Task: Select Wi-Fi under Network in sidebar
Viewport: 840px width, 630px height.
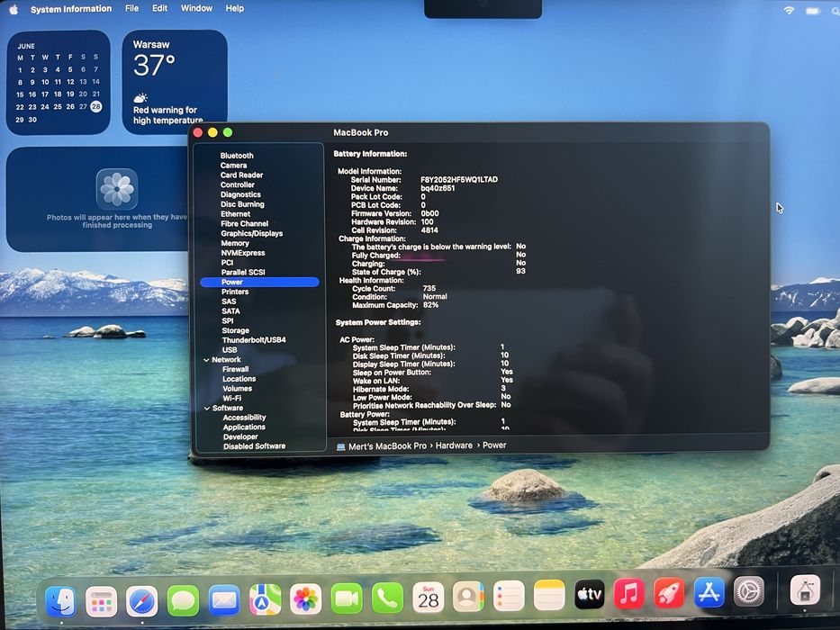Action: 232,398
